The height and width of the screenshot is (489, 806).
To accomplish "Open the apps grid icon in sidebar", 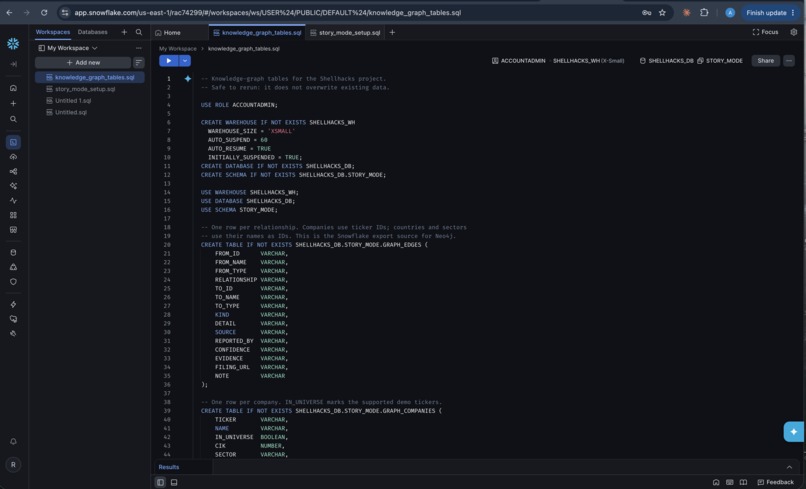I will [x=13, y=215].
